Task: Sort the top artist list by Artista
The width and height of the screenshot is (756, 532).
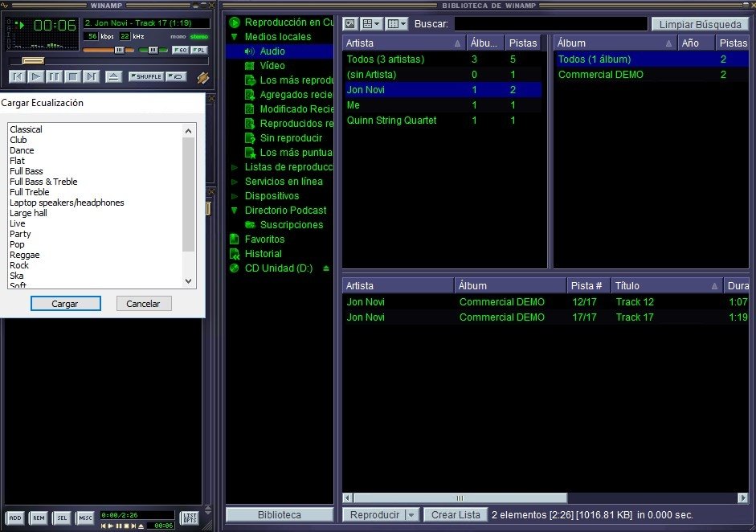Action: [403, 43]
